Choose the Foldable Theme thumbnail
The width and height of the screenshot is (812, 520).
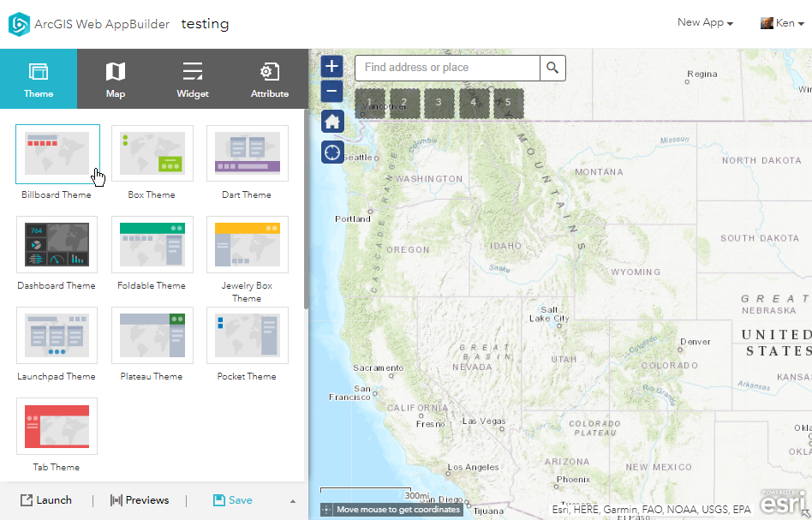(152, 244)
